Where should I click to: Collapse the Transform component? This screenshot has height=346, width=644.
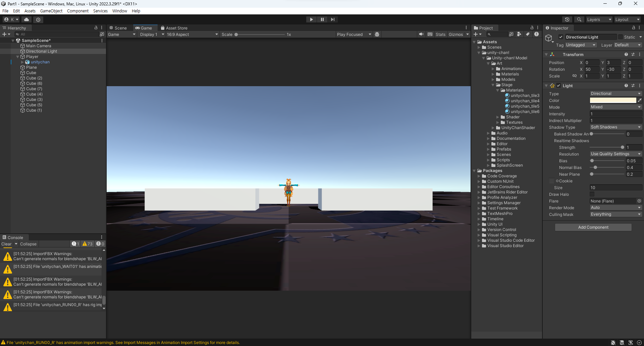pos(546,54)
